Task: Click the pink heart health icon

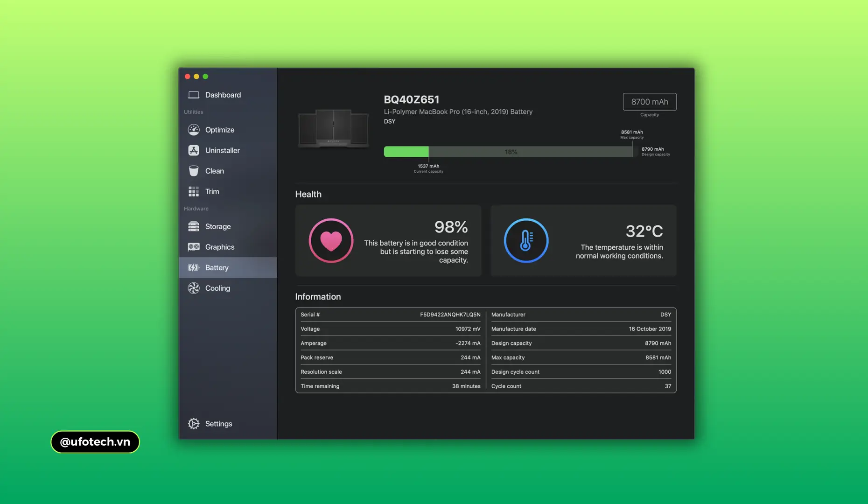Action: pyautogui.click(x=331, y=241)
